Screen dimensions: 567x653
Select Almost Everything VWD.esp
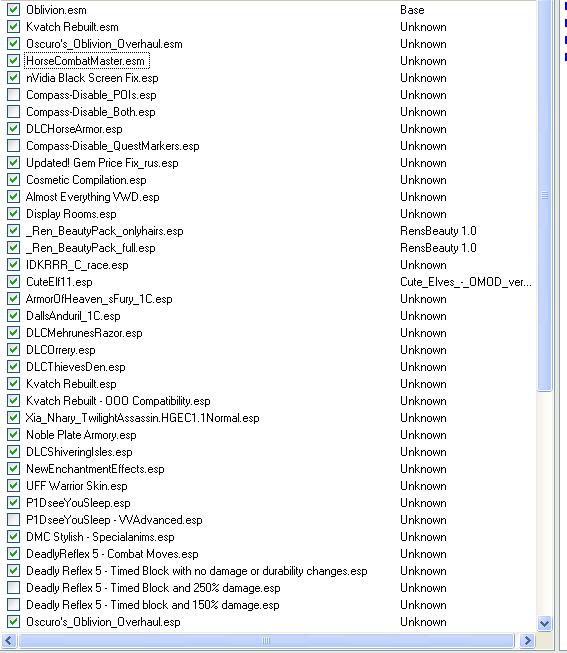[92, 197]
